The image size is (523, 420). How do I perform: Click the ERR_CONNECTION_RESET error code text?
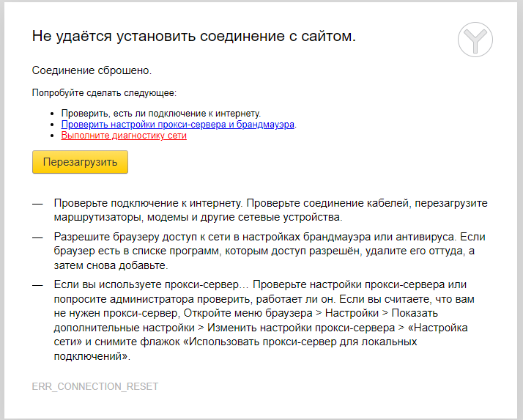95,386
